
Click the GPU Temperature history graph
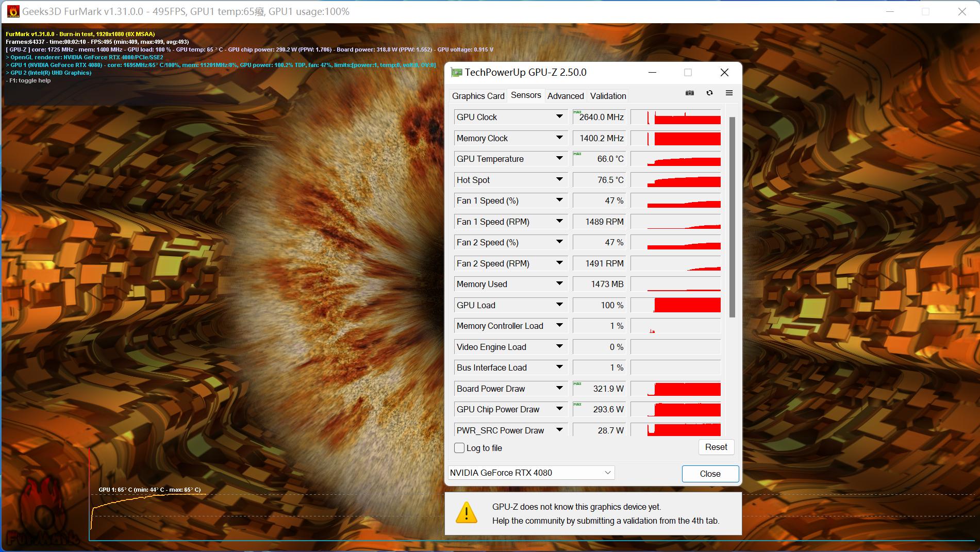pos(675,159)
